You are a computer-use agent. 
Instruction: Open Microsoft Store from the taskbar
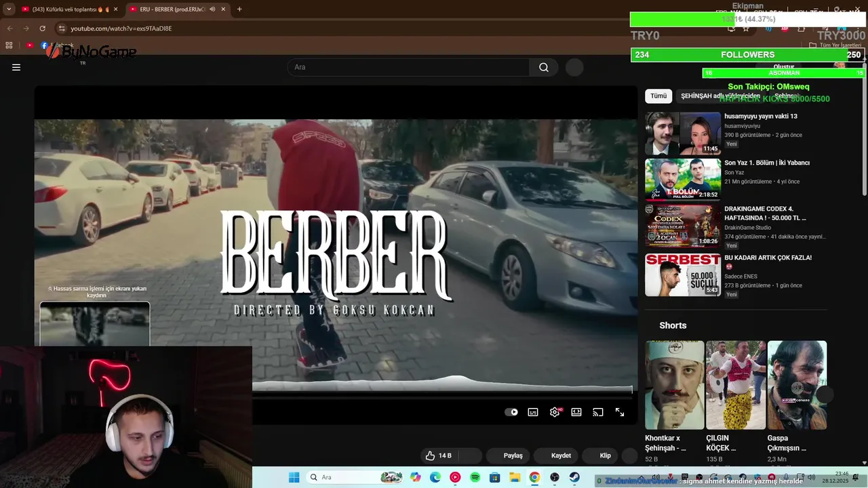pyautogui.click(x=495, y=477)
